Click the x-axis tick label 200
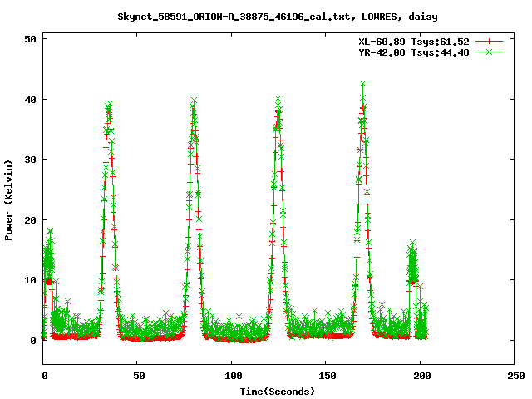 [422, 376]
